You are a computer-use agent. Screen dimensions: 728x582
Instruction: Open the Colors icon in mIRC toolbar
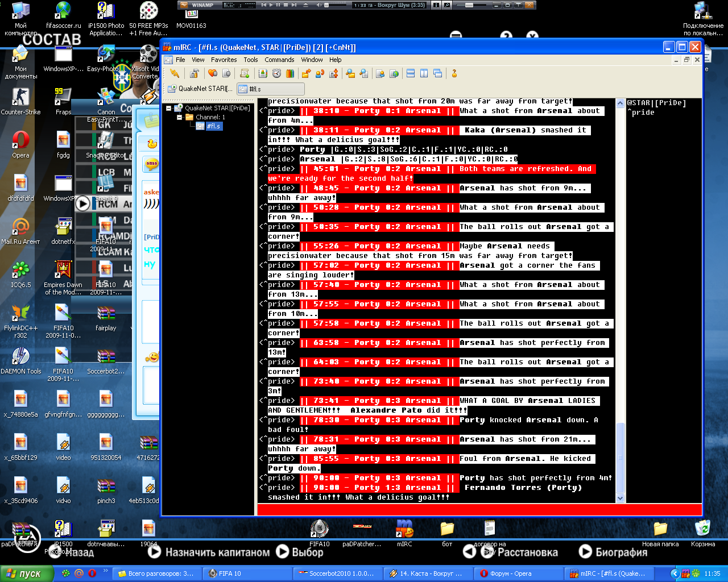tap(290, 73)
